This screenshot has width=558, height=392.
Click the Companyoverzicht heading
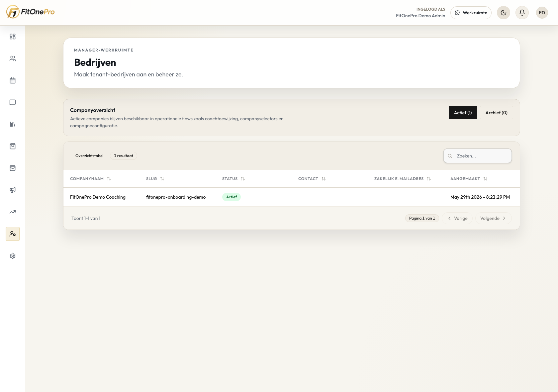coord(93,110)
